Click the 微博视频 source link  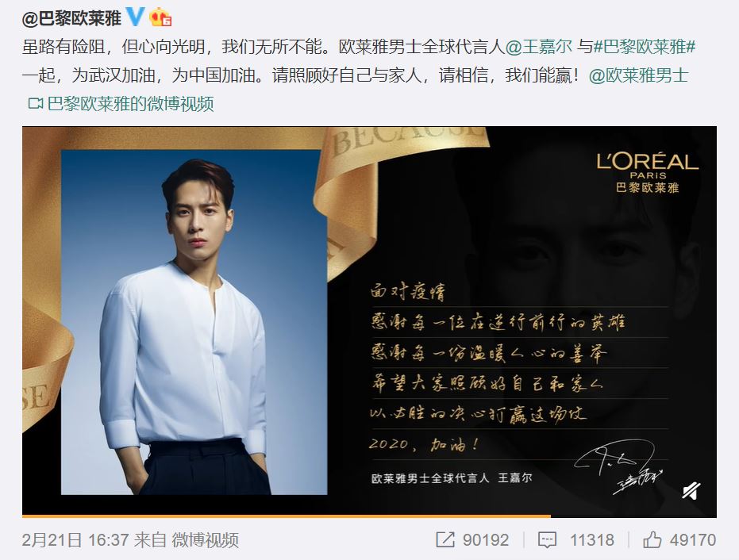click(x=205, y=539)
